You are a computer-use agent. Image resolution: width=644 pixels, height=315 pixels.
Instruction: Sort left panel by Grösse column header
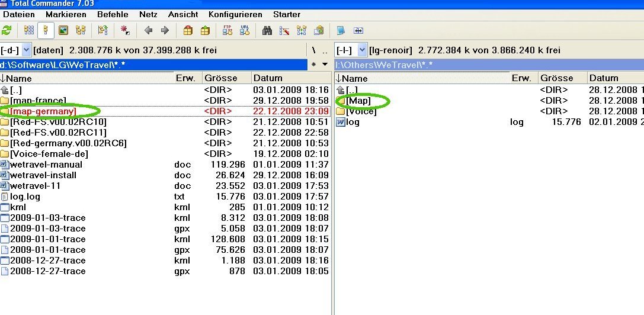click(227, 78)
